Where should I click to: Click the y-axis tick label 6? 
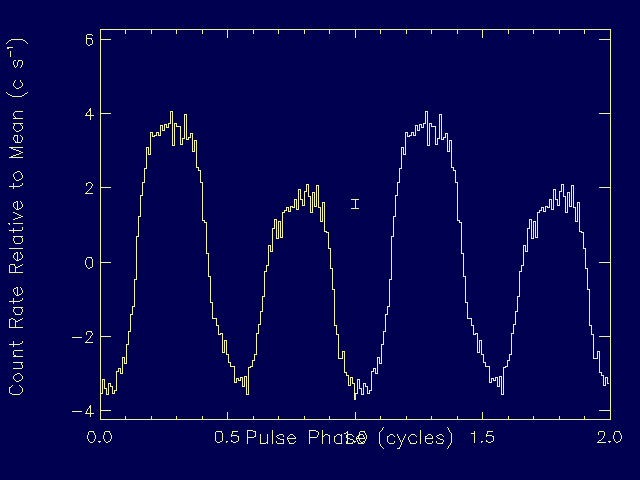pyautogui.click(x=89, y=40)
